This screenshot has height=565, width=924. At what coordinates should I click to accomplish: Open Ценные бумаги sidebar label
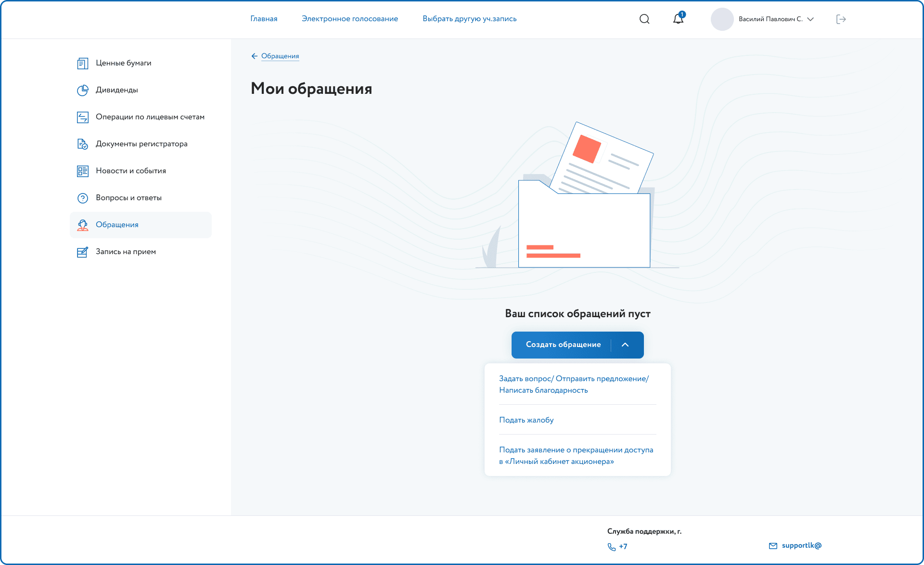coord(123,63)
